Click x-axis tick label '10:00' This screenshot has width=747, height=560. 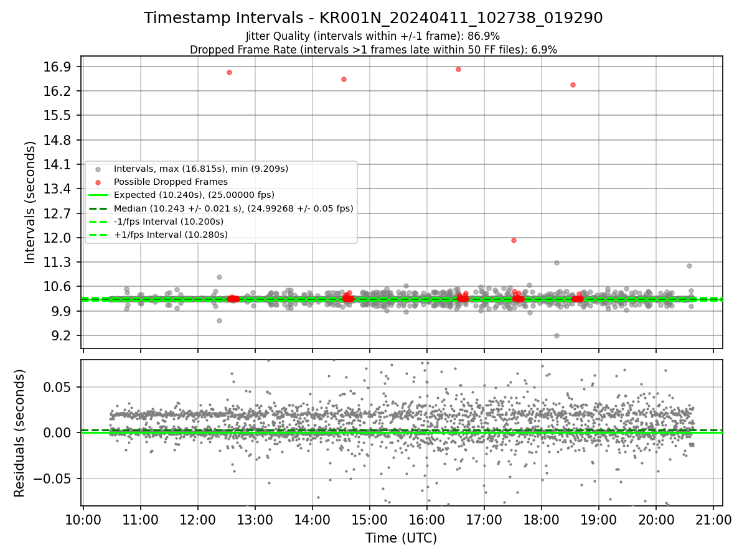[83, 519]
